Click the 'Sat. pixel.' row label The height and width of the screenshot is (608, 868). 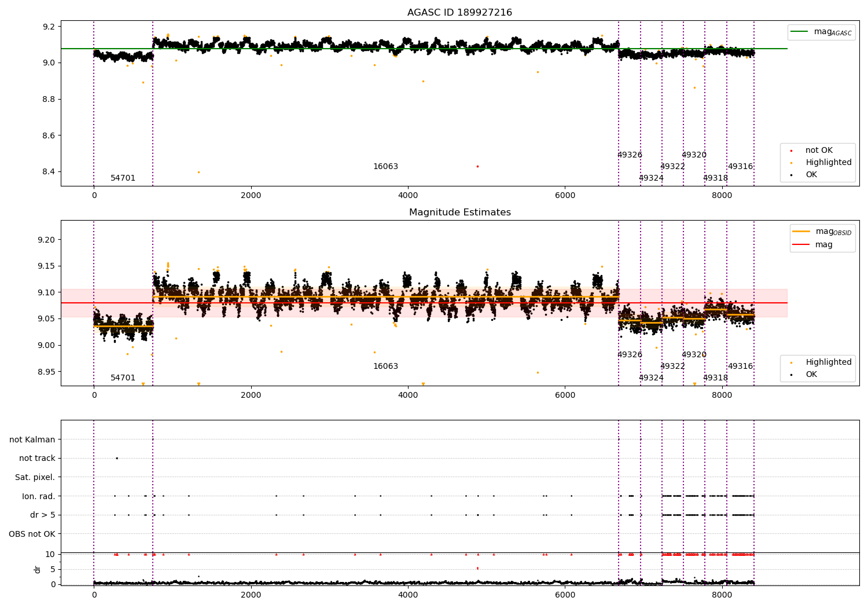(x=35, y=478)
